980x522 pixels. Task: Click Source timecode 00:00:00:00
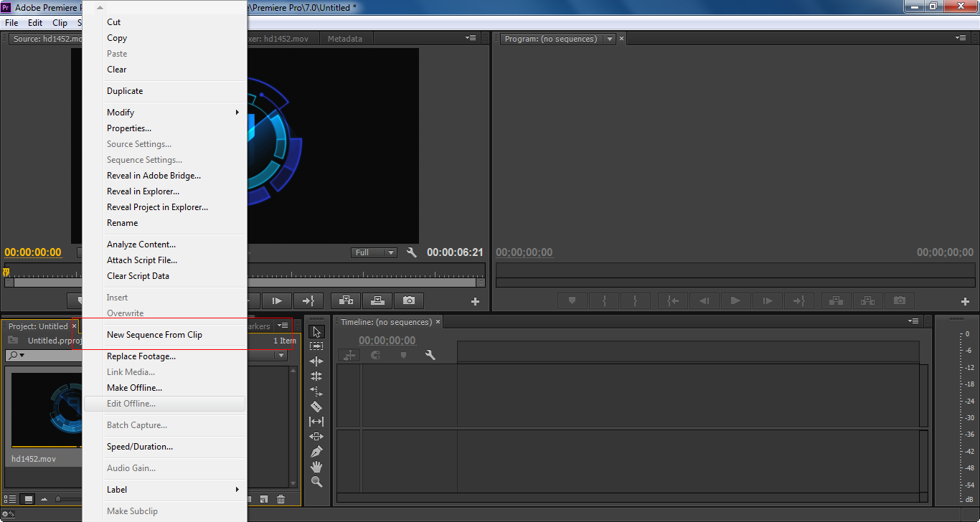33,252
